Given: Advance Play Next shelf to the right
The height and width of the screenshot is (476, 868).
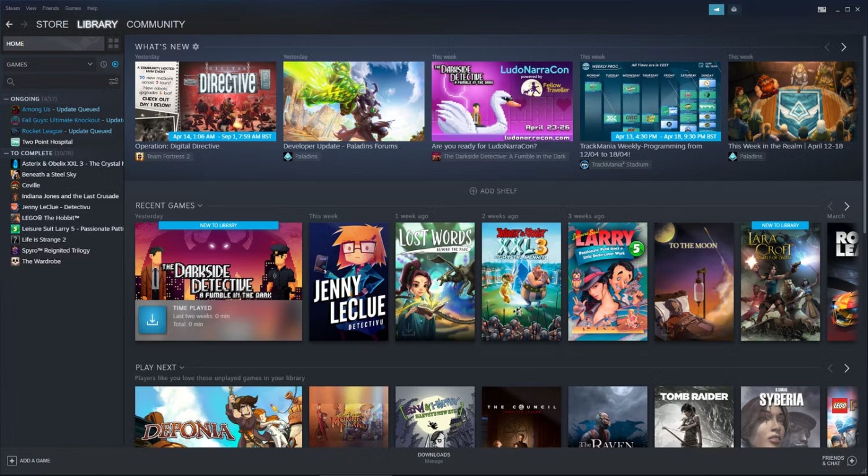Looking at the screenshot, I should pyautogui.click(x=847, y=368).
